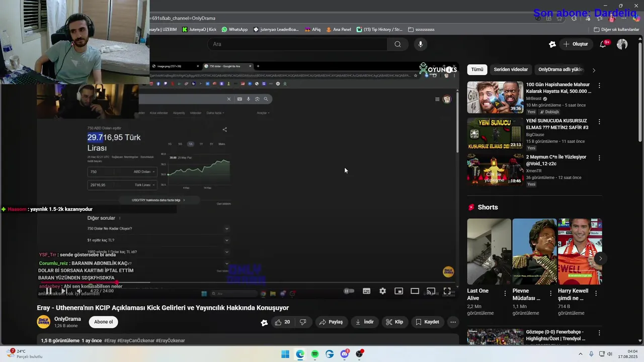The image size is (644, 362).
Task: Show more Shorts with arrow button
Action: [x=600, y=258]
